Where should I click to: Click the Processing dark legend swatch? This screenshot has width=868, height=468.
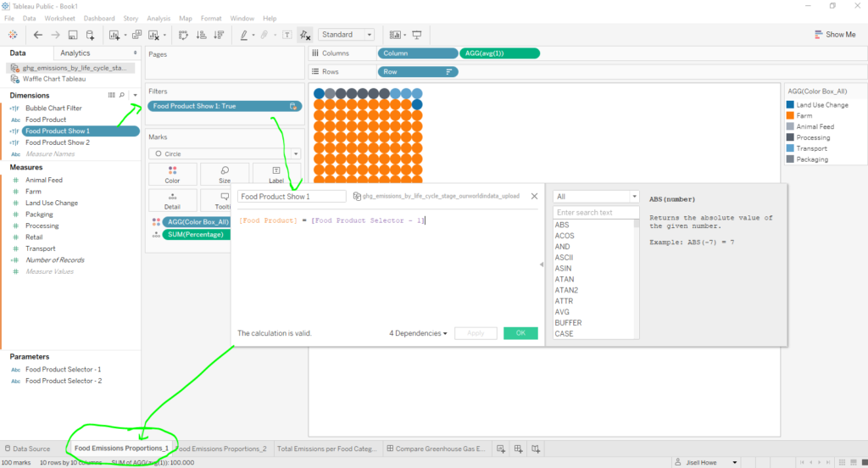tap(791, 137)
